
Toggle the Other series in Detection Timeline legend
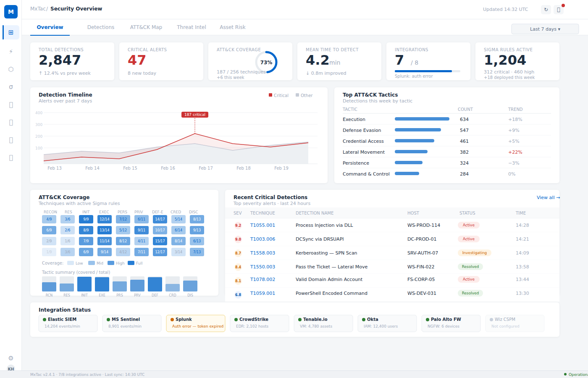coord(304,95)
